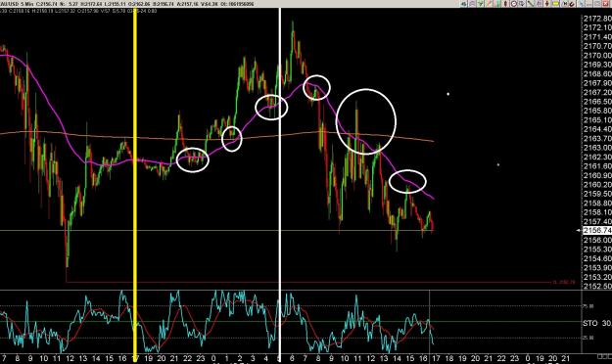The image size is (612, 364).
Task: Click the 2163.00 price axis label
Action: tap(597, 148)
